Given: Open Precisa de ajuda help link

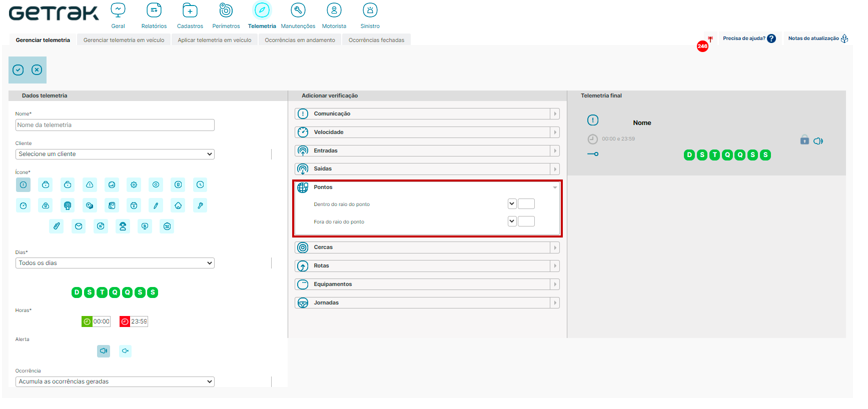Looking at the screenshot, I should tap(749, 38).
